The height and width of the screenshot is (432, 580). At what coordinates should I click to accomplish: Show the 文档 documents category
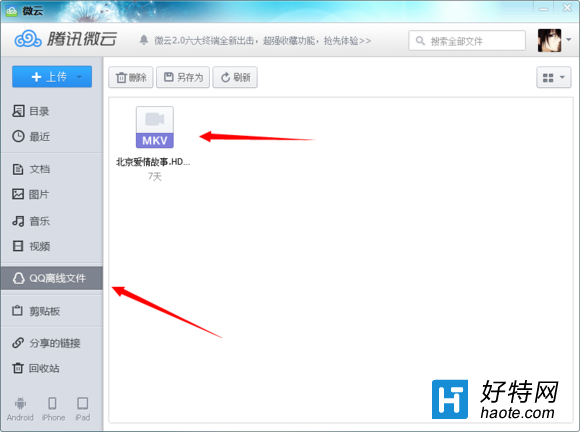pos(51,169)
